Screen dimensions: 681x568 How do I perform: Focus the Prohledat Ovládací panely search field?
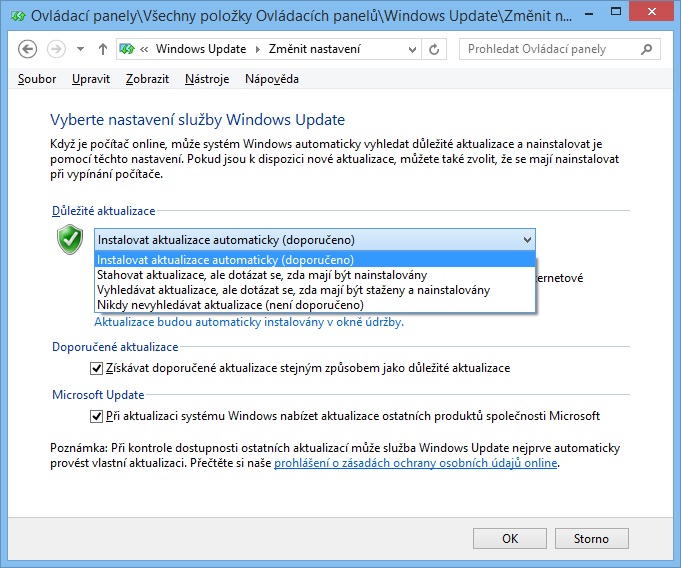coord(559,49)
